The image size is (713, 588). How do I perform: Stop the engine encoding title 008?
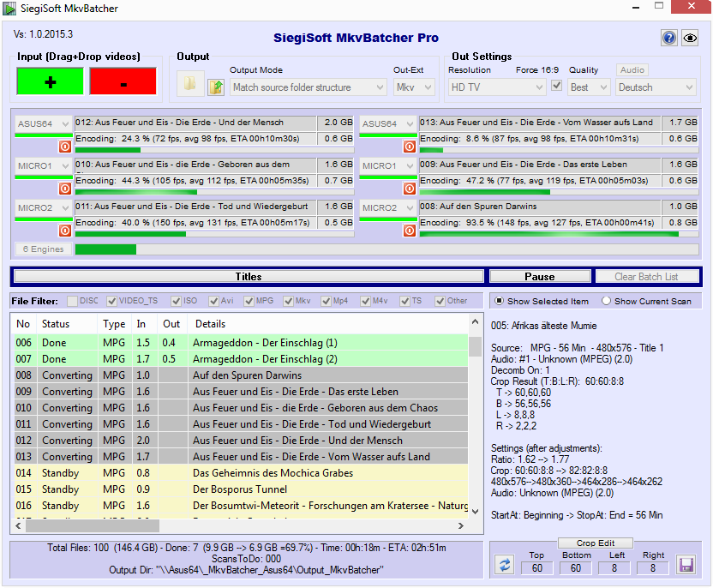coord(410,231)
